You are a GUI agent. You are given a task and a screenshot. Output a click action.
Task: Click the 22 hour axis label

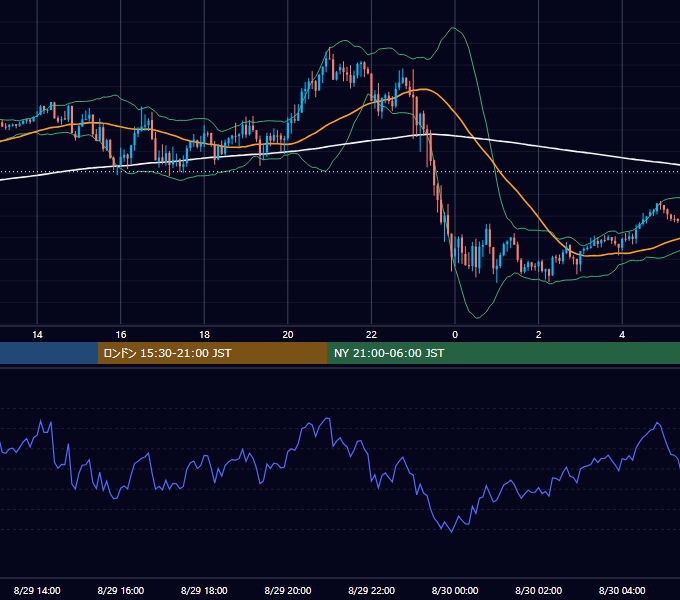point(371,335)
